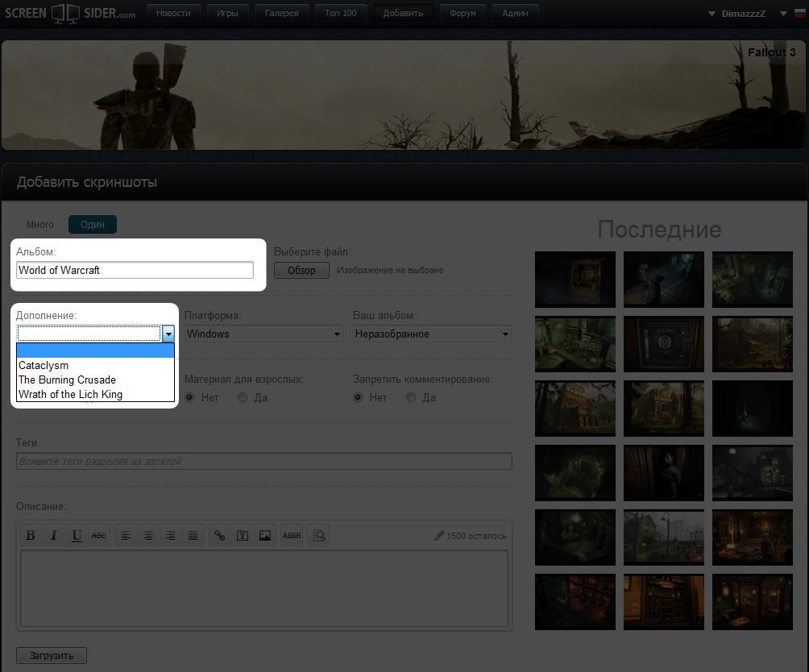Viewport: 809px width, 672px height.
Task: Underline text in description editor
Action: (x=77, y=535)
